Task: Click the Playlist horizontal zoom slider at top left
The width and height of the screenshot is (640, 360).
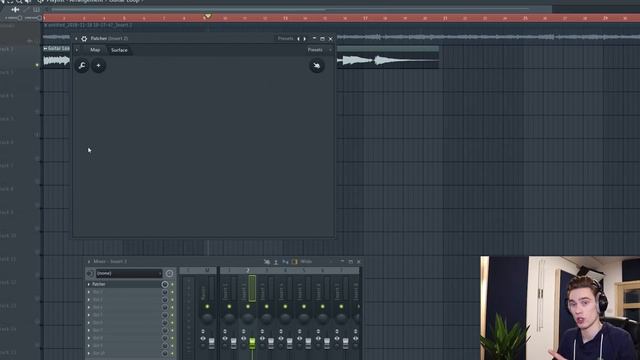Action: (13, 18)
